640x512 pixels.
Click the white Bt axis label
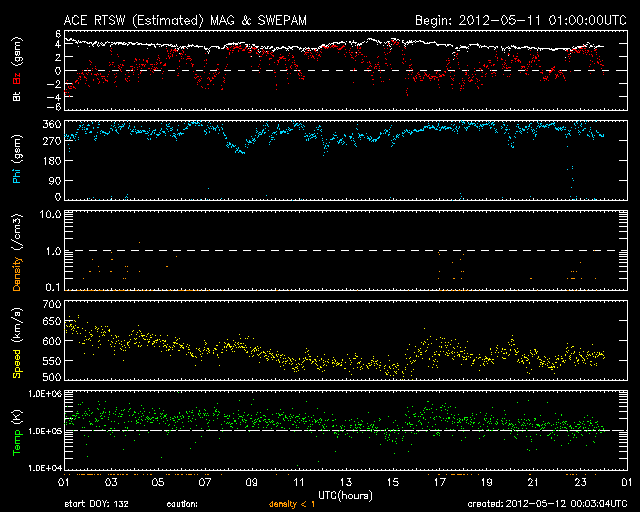coord(16,96)
